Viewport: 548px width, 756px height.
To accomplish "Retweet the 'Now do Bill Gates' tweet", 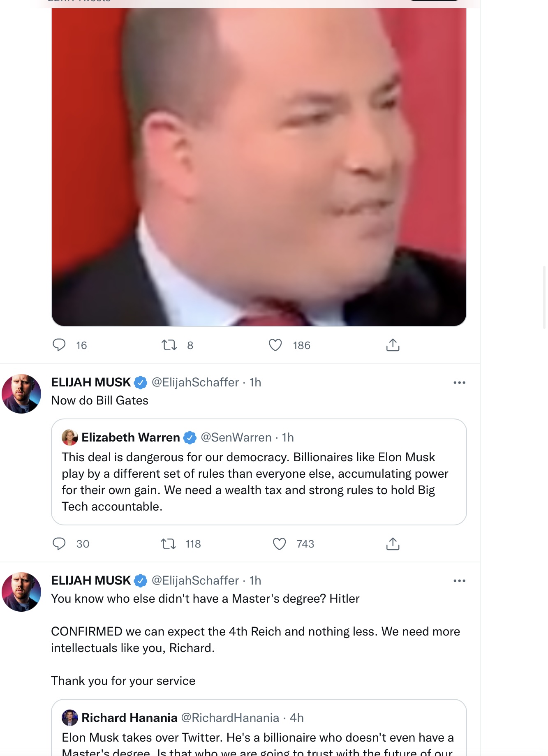I will pyautogui.click(x=168, y=543).
